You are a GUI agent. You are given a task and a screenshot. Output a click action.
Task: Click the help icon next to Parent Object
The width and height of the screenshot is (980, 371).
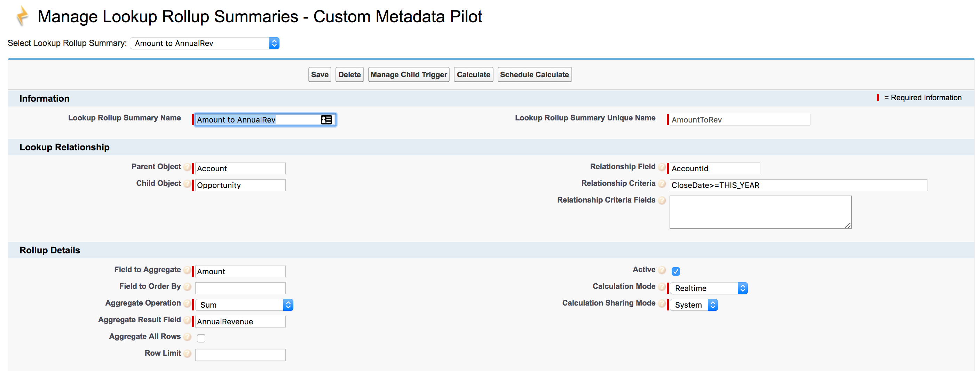[187, 167]
